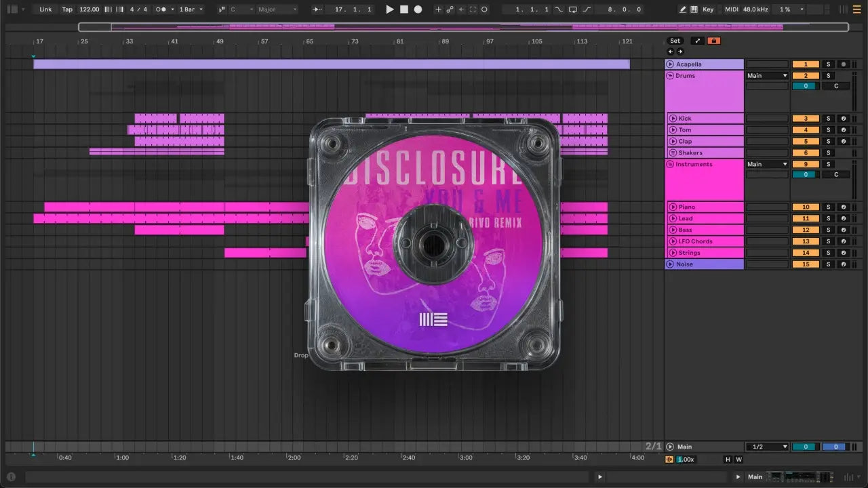This screenshot has width=868, height=488.
Task: Collapse the Instruments group track
Action: tap(670, 165)
